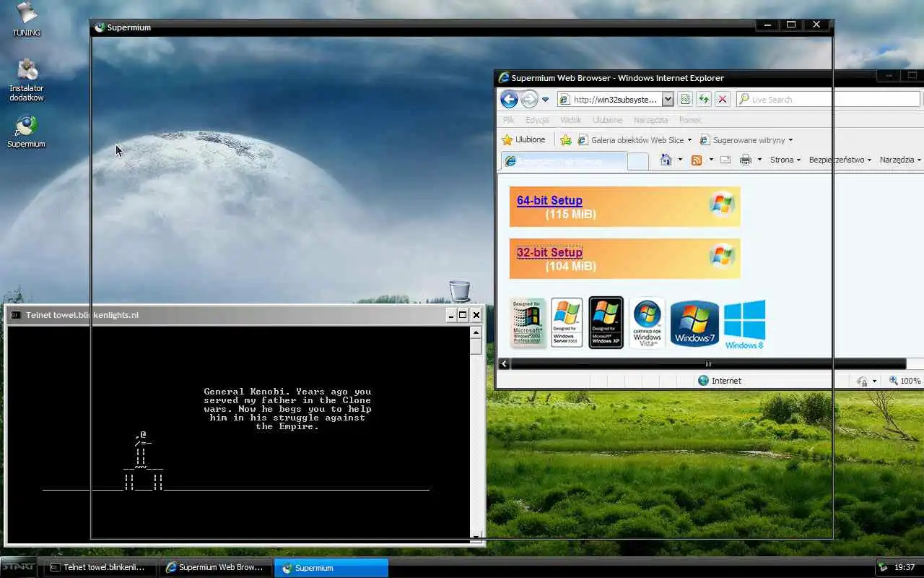The height and width of the screenshot is (578, 924).
Task: Open the Instalator dodatkow desktop icon
Action: point(27,79)
